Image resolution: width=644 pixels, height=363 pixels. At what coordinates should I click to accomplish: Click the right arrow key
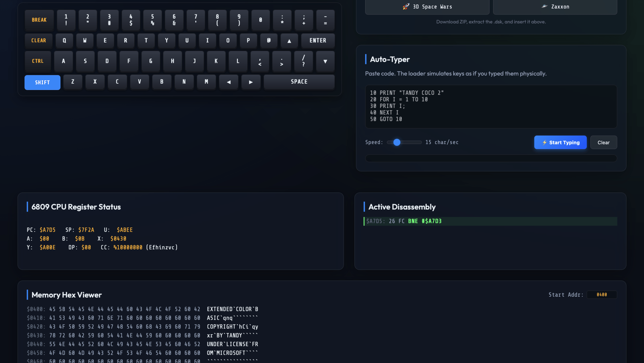(251, 82)
